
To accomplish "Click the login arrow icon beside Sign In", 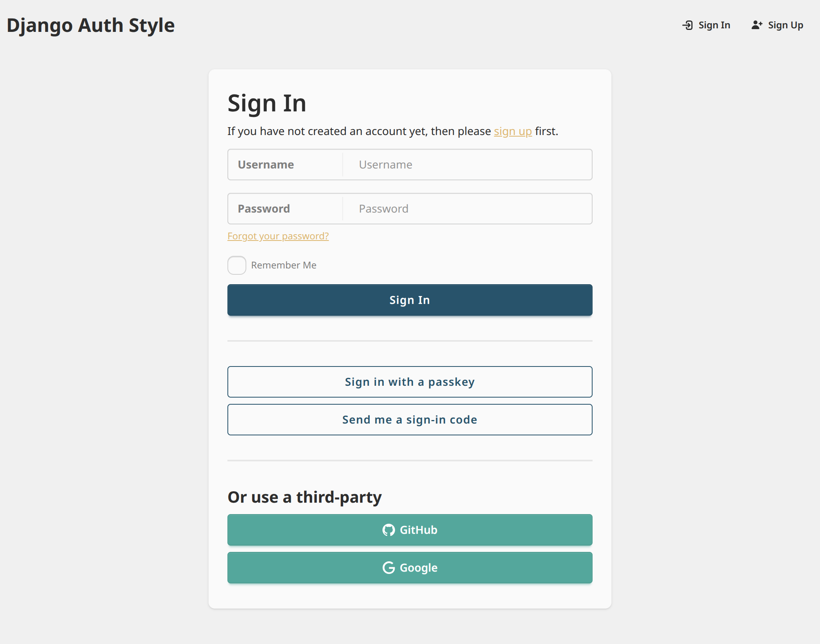I will (x=687, y=25).
